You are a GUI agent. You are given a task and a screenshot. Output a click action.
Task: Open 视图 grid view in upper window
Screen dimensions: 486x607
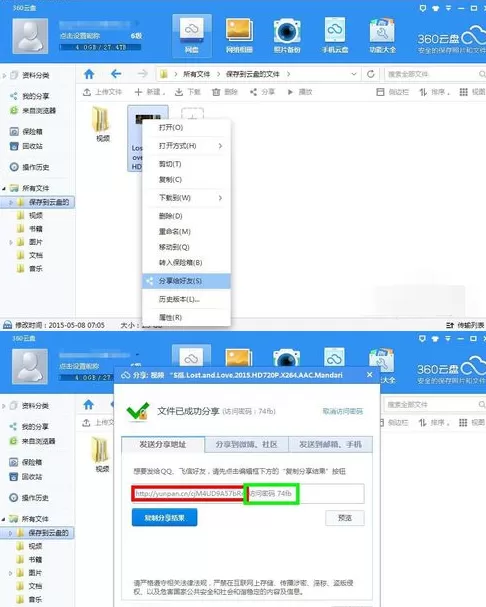472,92
